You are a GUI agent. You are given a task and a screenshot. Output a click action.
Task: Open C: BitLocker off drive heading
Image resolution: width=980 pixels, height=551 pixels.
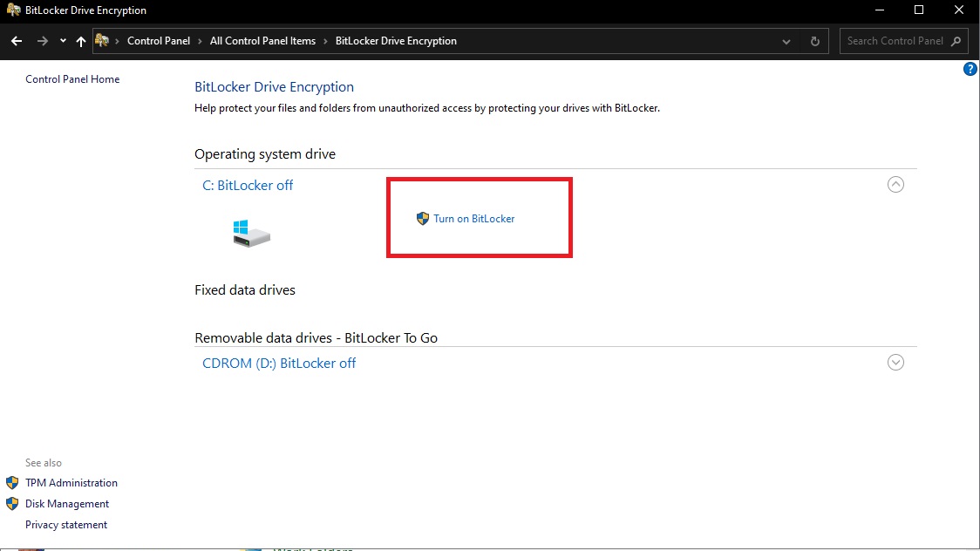point(248,186)
